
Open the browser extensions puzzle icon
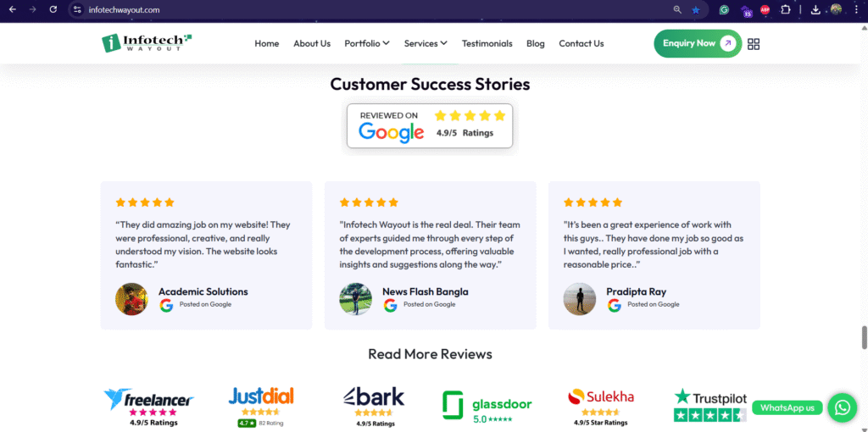click(x=786, y=9)
